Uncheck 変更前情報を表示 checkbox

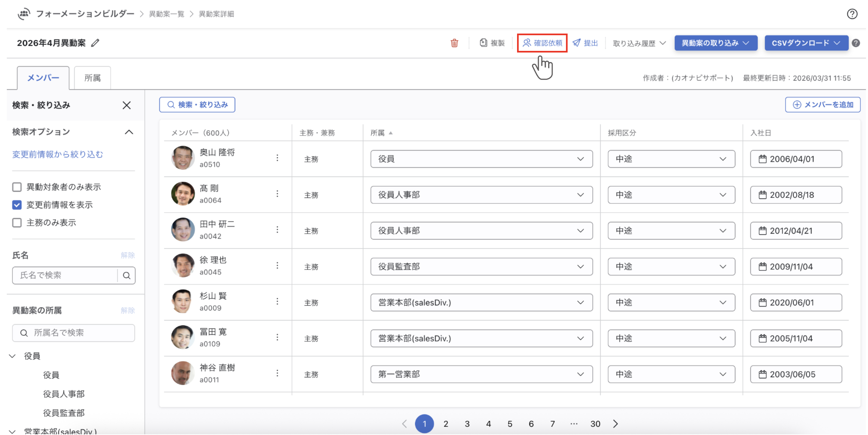17,205
